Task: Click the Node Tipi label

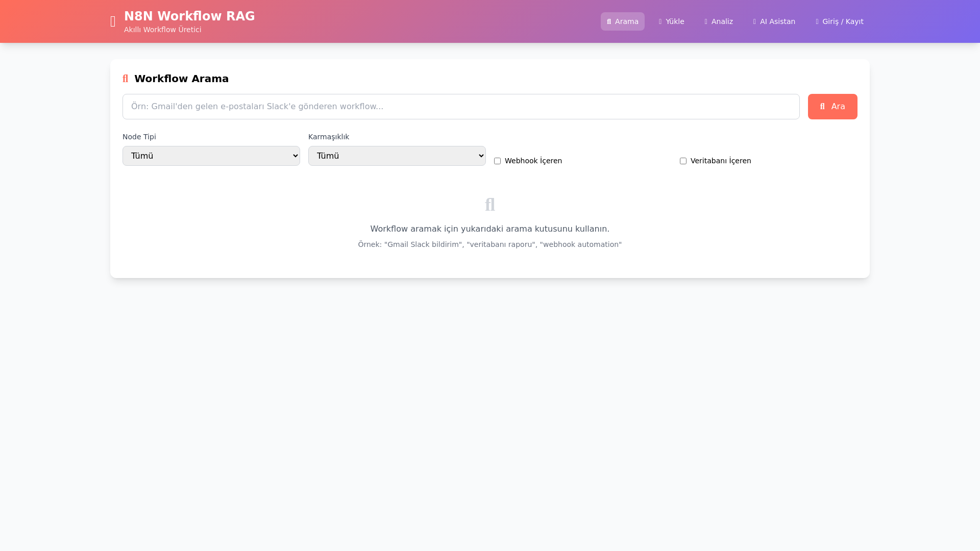Action: click(x=139, y=137)
